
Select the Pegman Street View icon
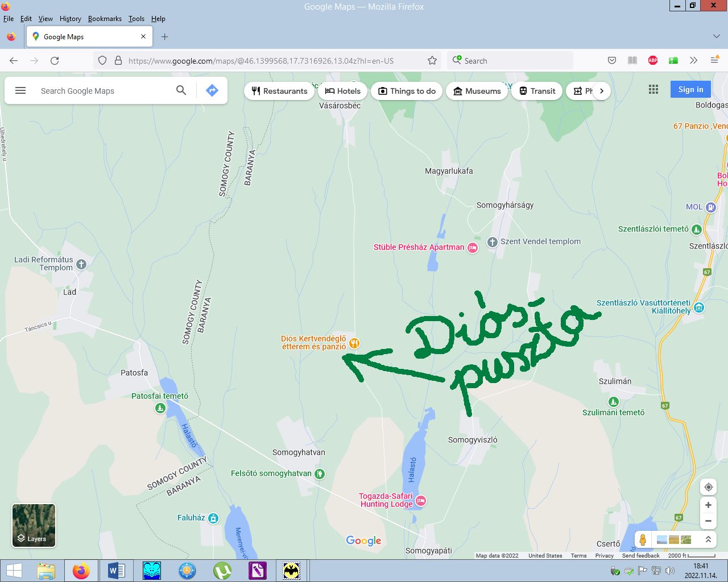pos(643,539)
